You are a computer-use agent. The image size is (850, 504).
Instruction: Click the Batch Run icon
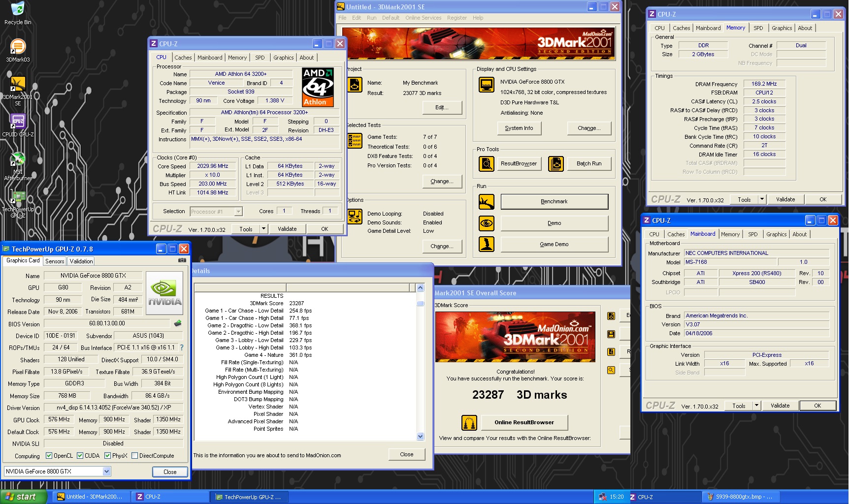[x=556, y=163]
